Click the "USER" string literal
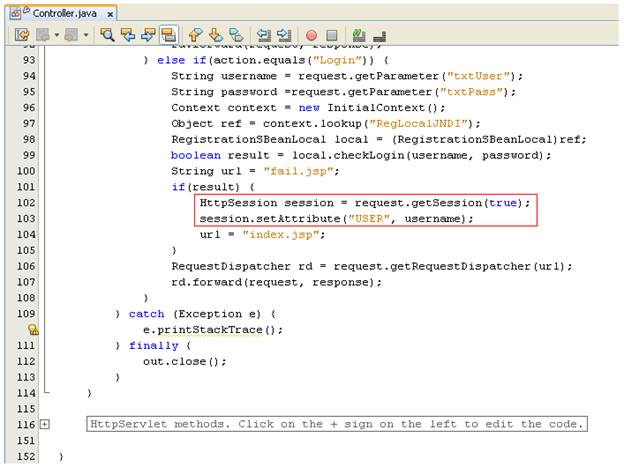624x467 pixels. [369, 219]
